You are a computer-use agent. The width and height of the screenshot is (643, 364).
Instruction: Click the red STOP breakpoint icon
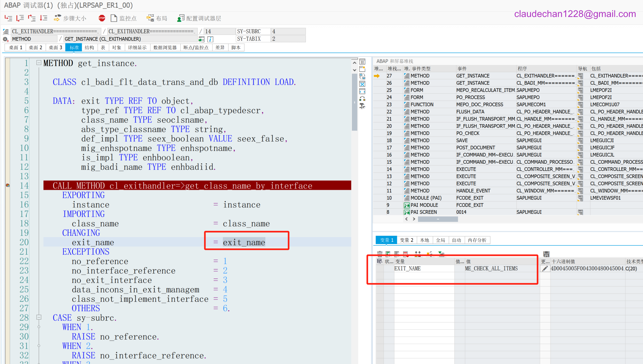102,18
